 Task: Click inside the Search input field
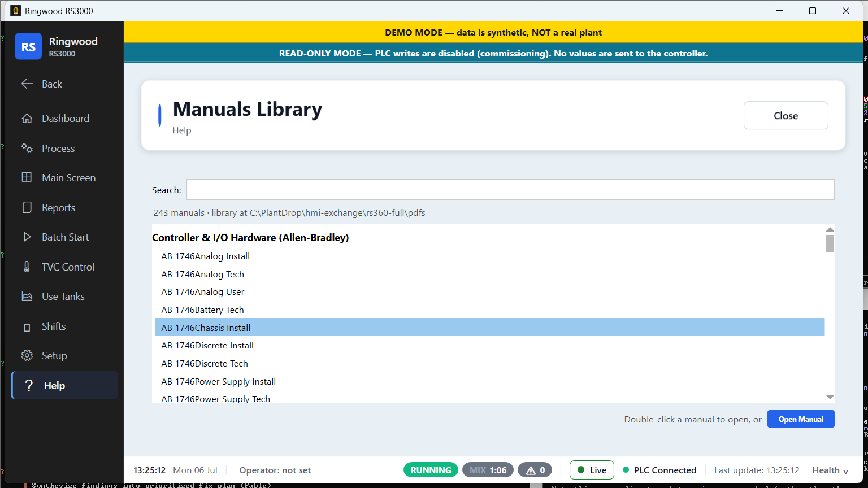click(x=510, y=190)
